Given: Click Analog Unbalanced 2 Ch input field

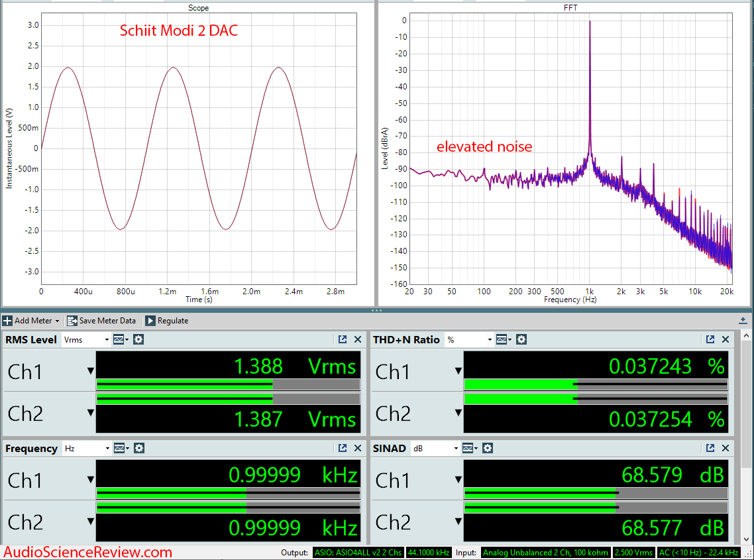Looking at the screenshot, I should 546,553.
